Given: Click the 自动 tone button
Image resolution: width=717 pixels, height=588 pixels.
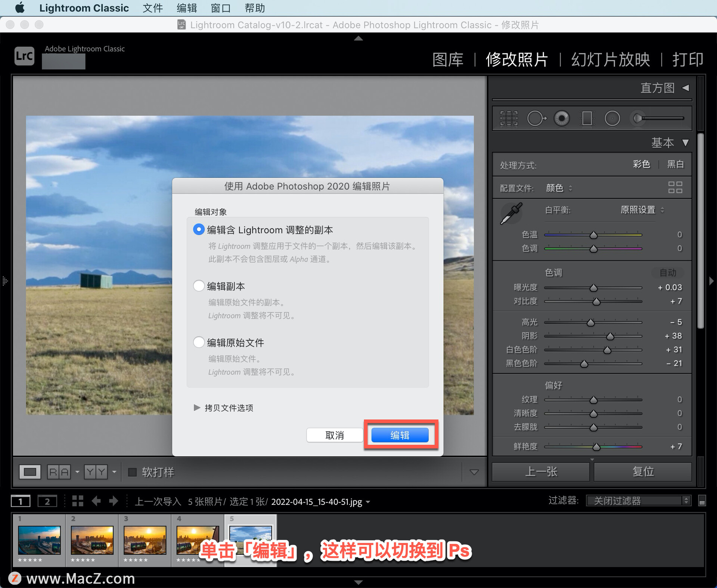Looking at the screenshot, I should coord(668,273).
